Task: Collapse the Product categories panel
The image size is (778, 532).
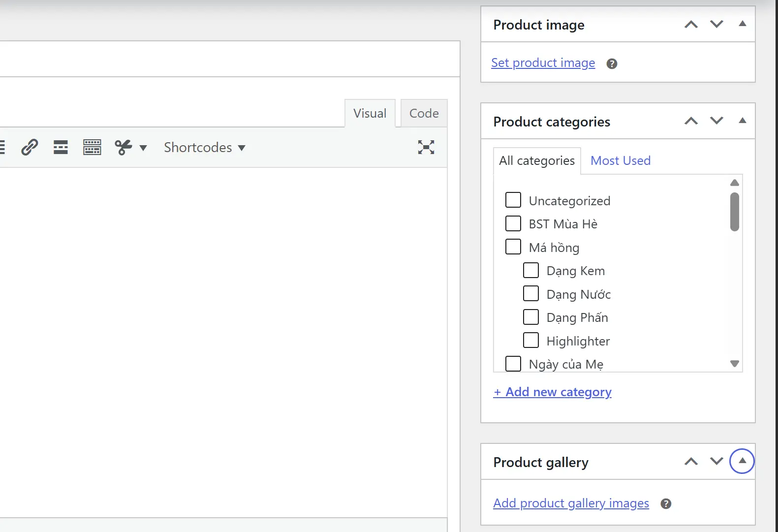Action: (743, 121)
